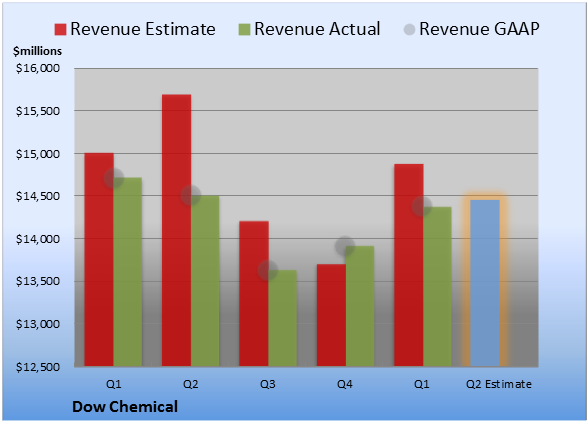Select the green actual bar above Q4
Viewport: 588px width, 422px height.
[x=360, y=306]
